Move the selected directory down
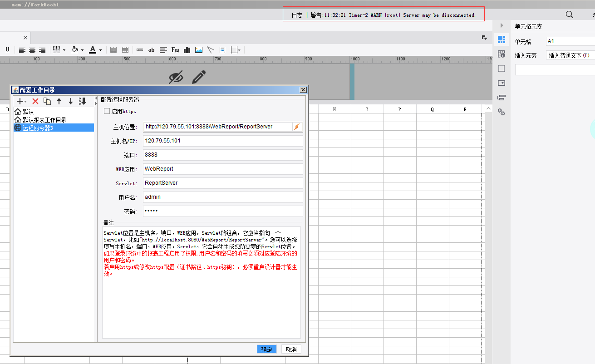The height and width of the screenshot is (364, 595). click(x=71, y=101)
